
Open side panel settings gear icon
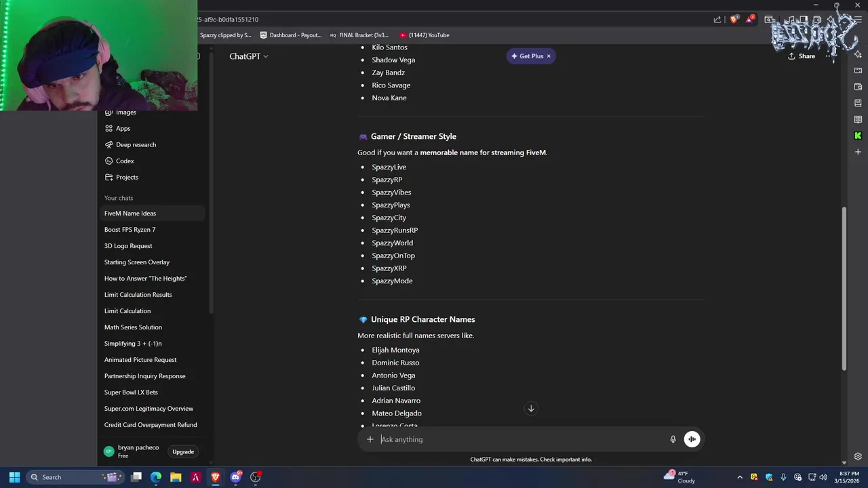[858, 456]
